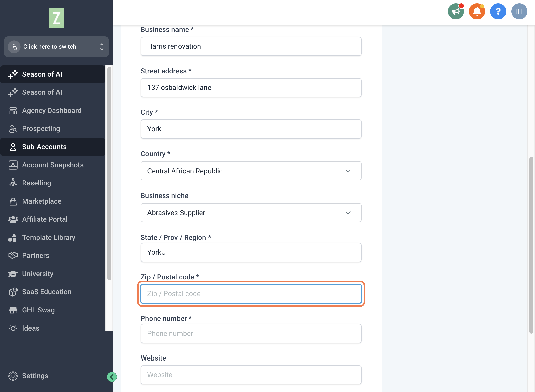Click the SaaS Education cube icon

point(13,292)
